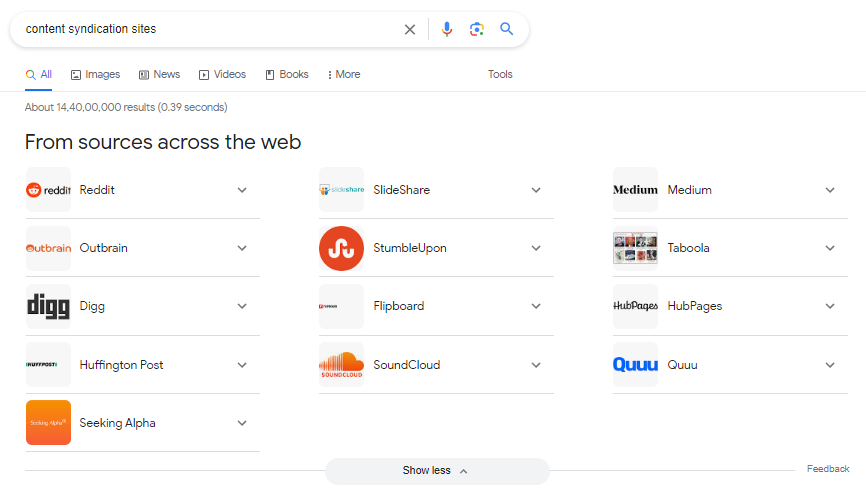Viewport: 866px width, 494px height.
Task: Expand the Flipboard entry chevron
Action: click(x=536, y=306)
